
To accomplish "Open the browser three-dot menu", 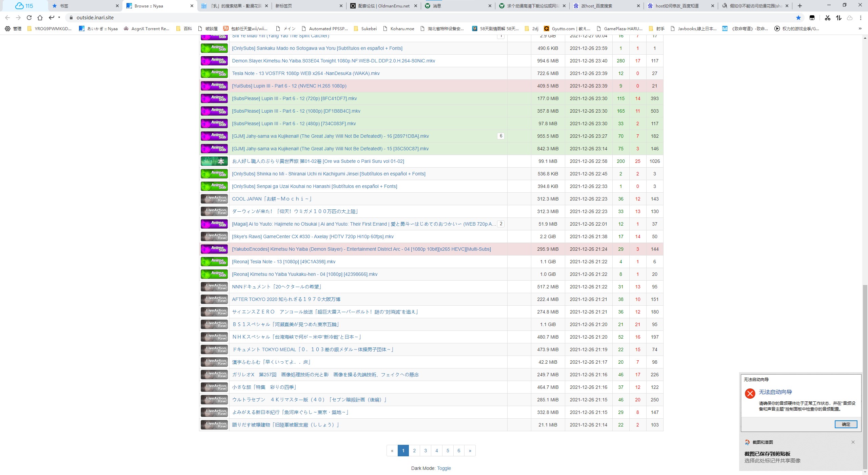I will [x=861, y=18].
